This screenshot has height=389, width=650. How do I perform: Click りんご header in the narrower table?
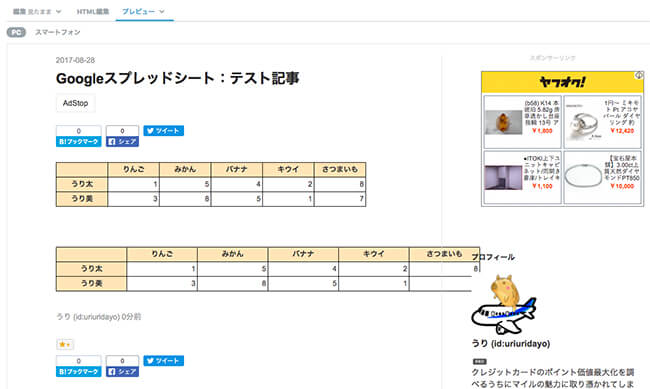[133, 170]
